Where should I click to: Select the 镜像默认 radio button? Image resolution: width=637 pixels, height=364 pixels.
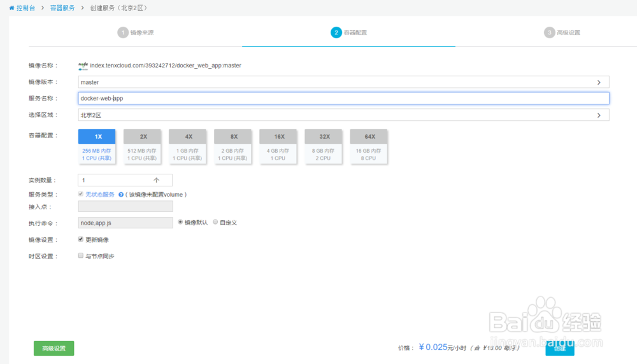180,222
